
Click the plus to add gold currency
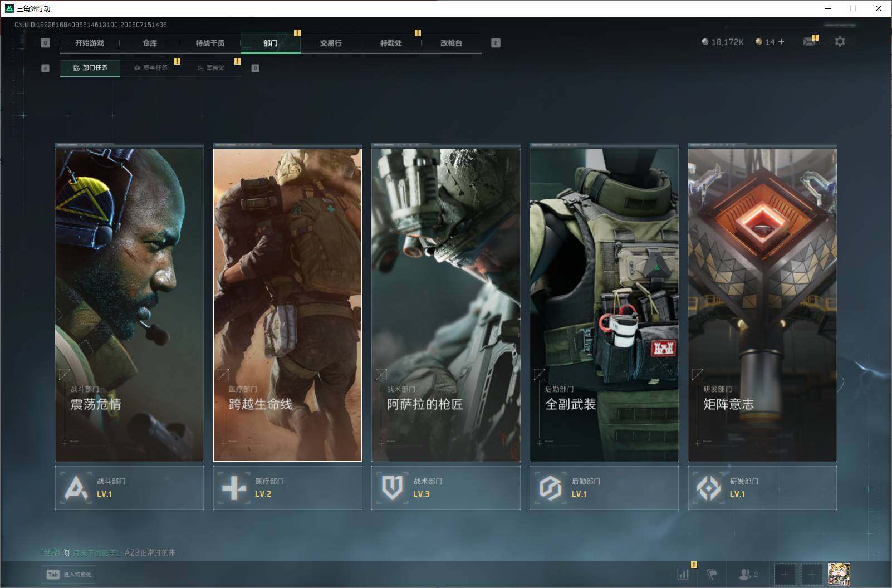tap(781, 42)
